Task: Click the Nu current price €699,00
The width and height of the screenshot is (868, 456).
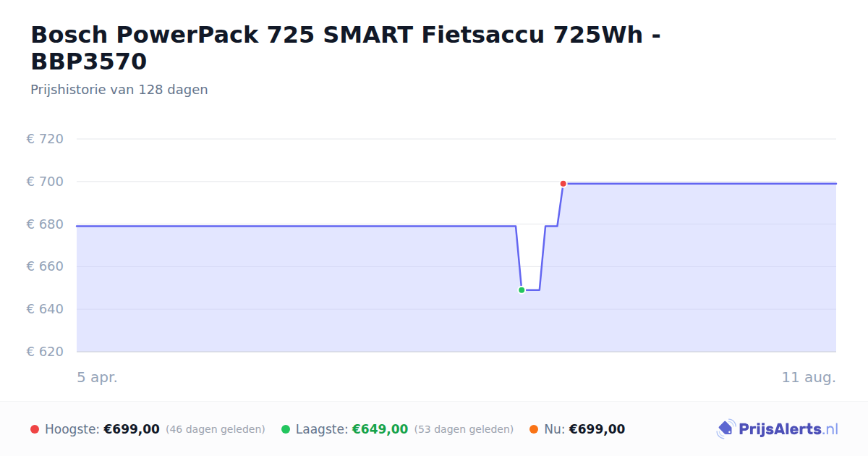Action: 597,429
